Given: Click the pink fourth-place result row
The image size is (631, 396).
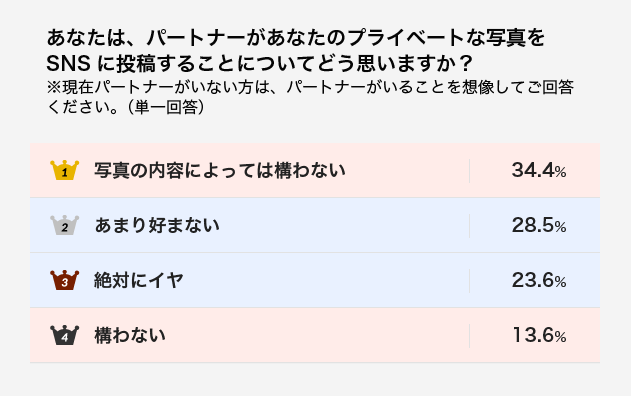Looking at the screenshot, I should pos(315,335).
